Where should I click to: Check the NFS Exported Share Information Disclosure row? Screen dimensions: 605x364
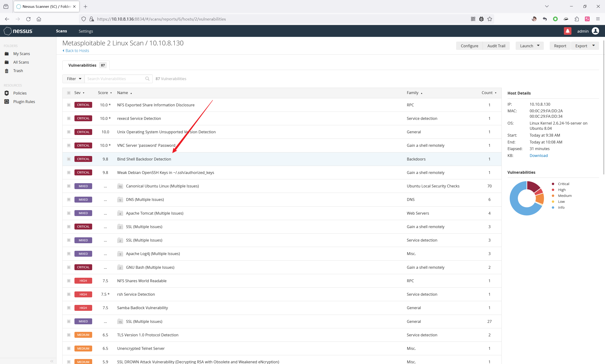coord(69,105)
